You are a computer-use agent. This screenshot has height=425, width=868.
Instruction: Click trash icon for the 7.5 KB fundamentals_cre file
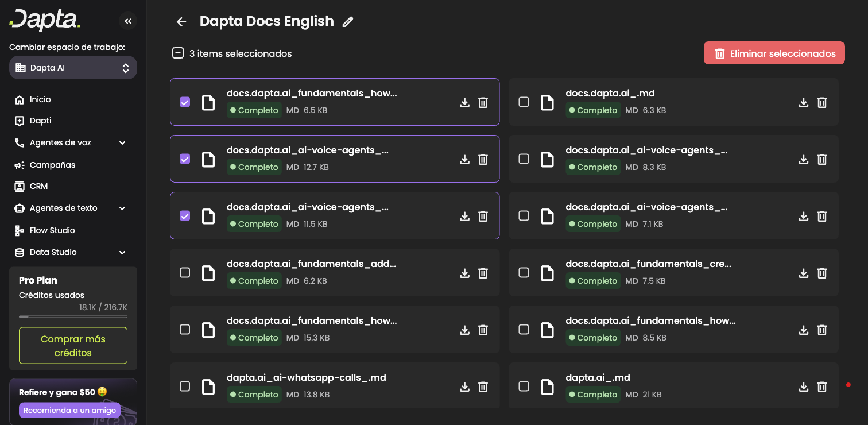click(822, 273)
